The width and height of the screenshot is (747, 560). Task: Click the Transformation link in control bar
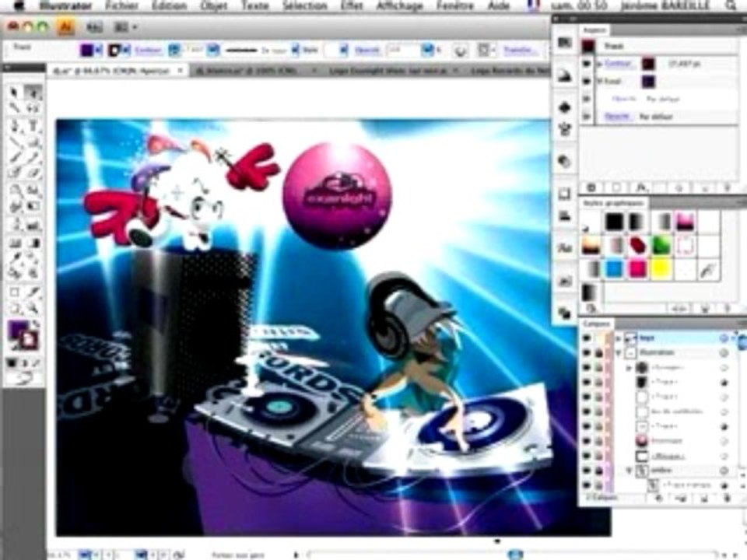click(521, 50)
